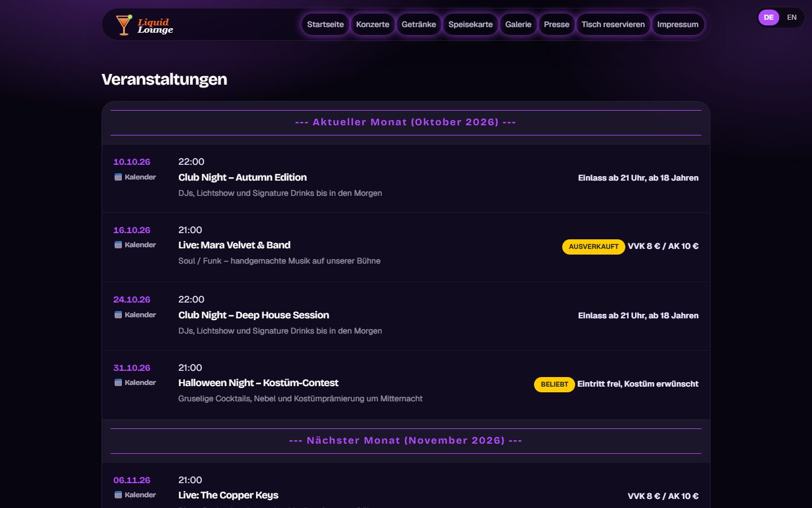Open the Startseite page
The image size is (812, 508).
[325, 24]
